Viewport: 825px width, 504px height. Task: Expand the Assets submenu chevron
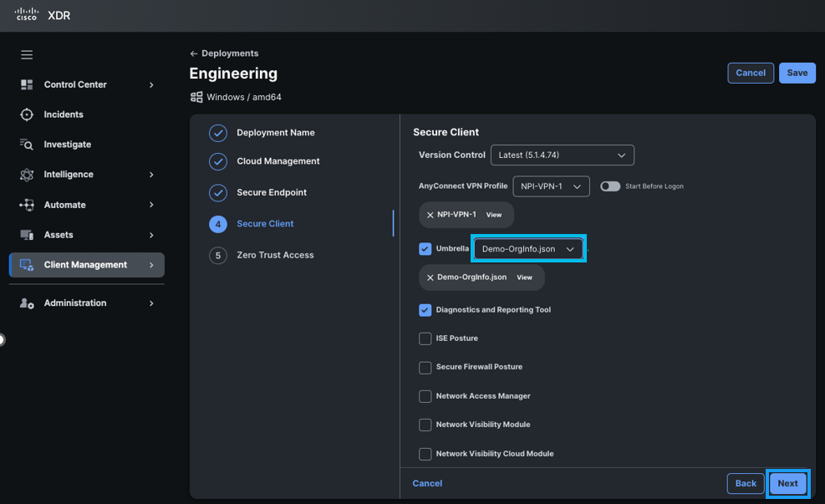click(151, 235)
